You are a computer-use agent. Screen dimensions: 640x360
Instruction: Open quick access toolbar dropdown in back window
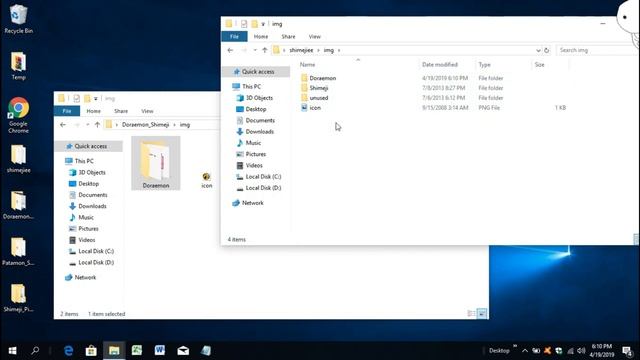pos(96,99)
